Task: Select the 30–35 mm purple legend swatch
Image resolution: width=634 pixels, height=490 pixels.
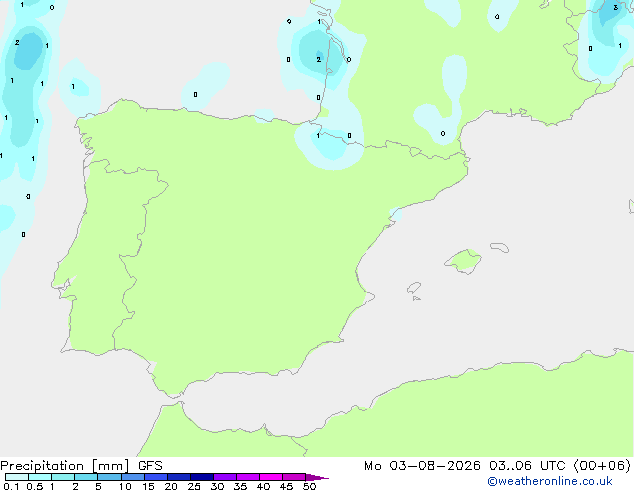Action: (x=225, y=477)
